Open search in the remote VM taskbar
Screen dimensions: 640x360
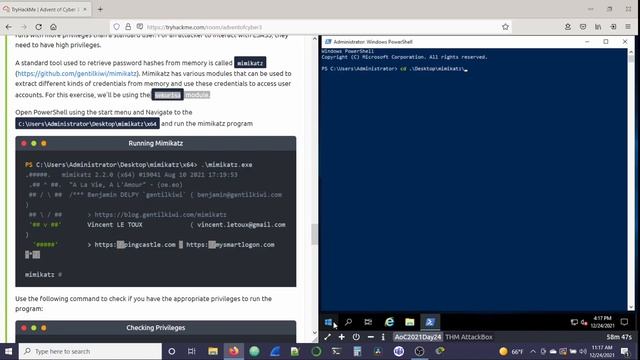[x=349, y=322]
